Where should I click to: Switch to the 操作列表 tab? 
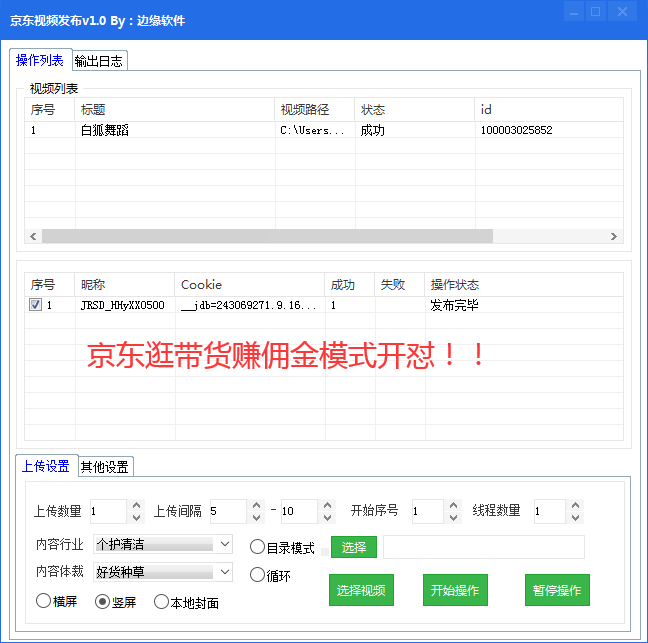click(40, 60)
